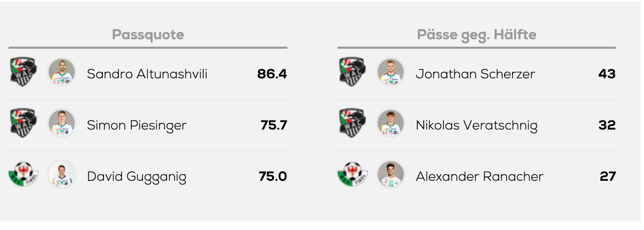
Task: Click the David Gugganig name
Action: click(137, 177)
